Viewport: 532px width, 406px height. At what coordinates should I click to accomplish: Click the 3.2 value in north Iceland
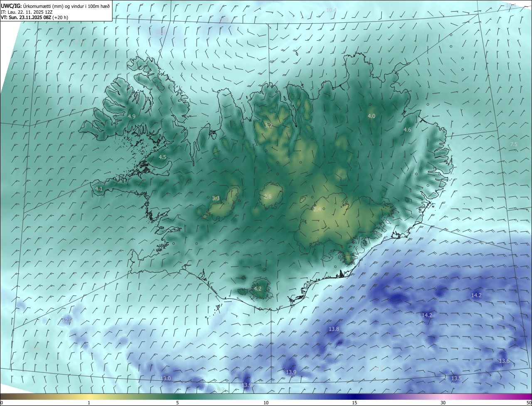coord(268,126)
